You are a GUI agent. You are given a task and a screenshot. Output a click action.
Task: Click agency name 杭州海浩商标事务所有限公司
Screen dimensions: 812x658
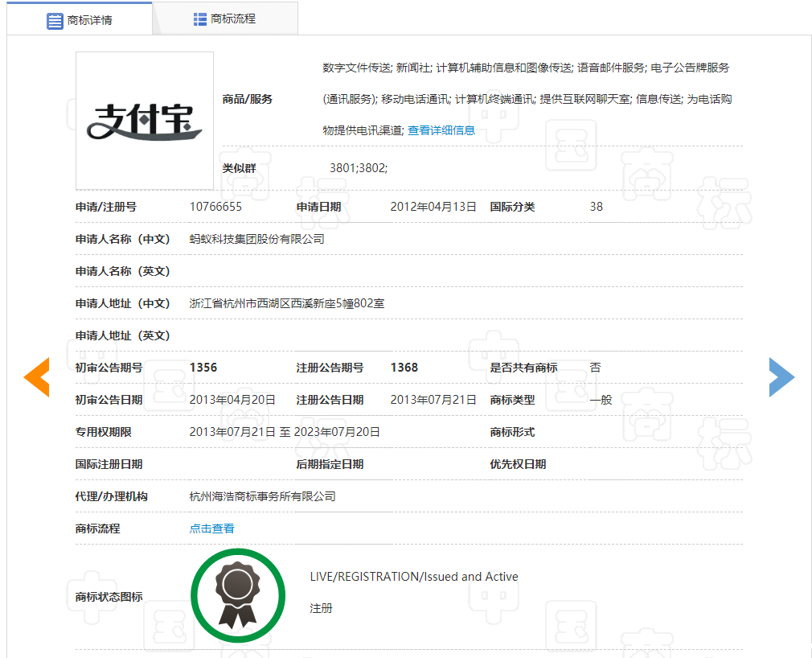262,496
